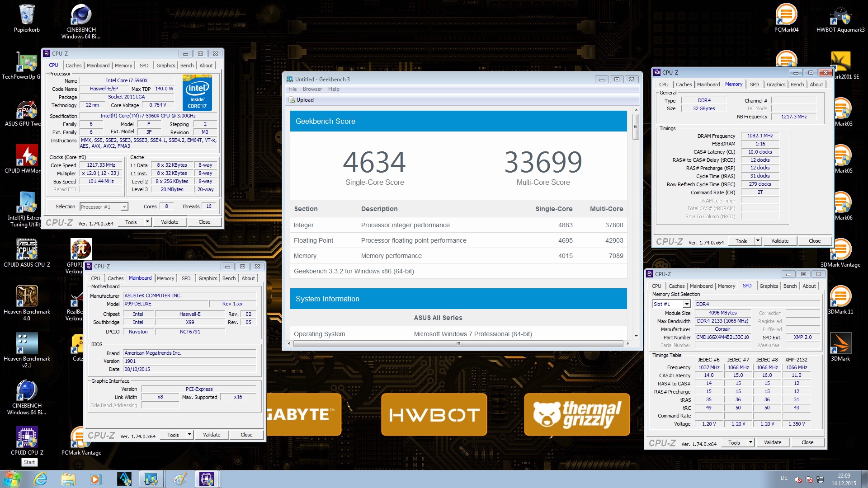Launch CINEBENCH shortcut above CPUID CPU-Z icon
The height and width of the screenshot is (488, 868).
(x=27, y=398)
